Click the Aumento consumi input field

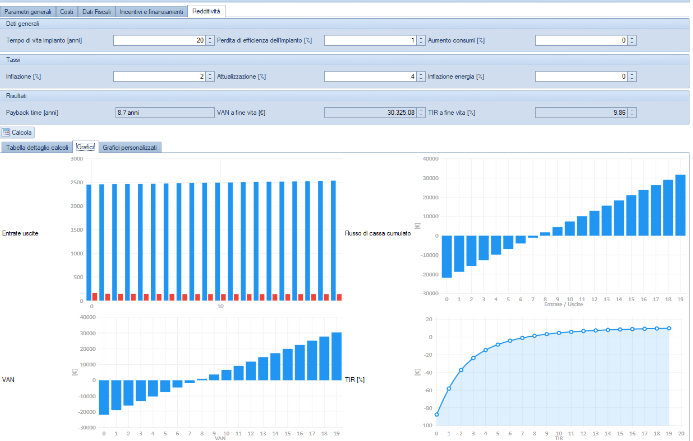tap(580, 40)
